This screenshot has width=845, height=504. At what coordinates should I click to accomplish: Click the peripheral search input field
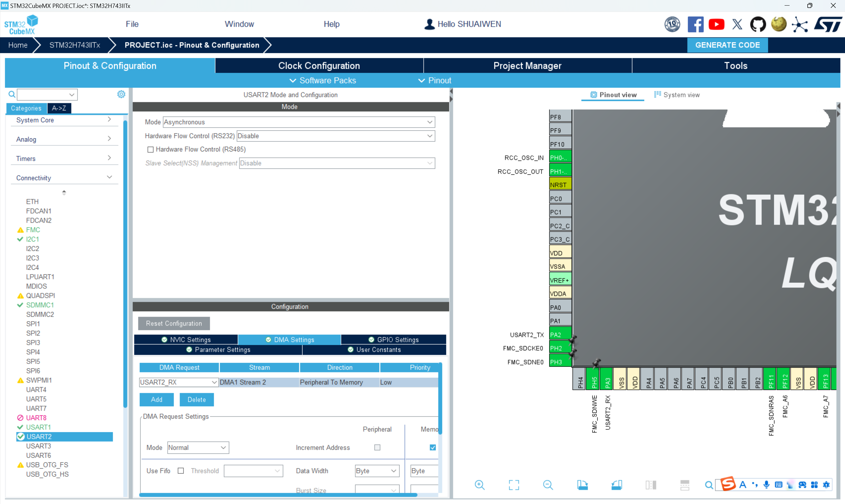point(47,94)
